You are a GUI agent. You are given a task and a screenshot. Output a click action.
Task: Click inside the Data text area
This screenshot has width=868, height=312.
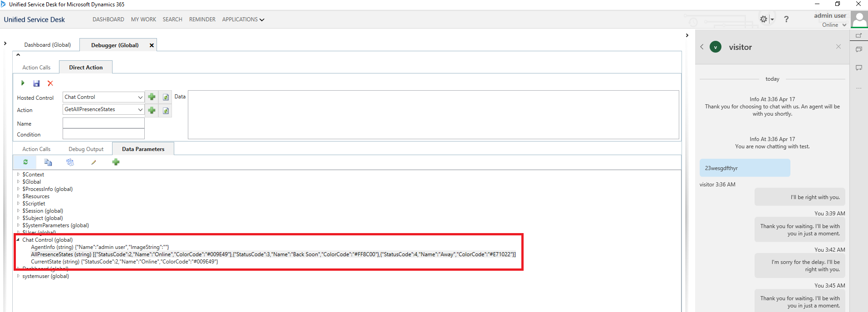(x=433, y=115)
